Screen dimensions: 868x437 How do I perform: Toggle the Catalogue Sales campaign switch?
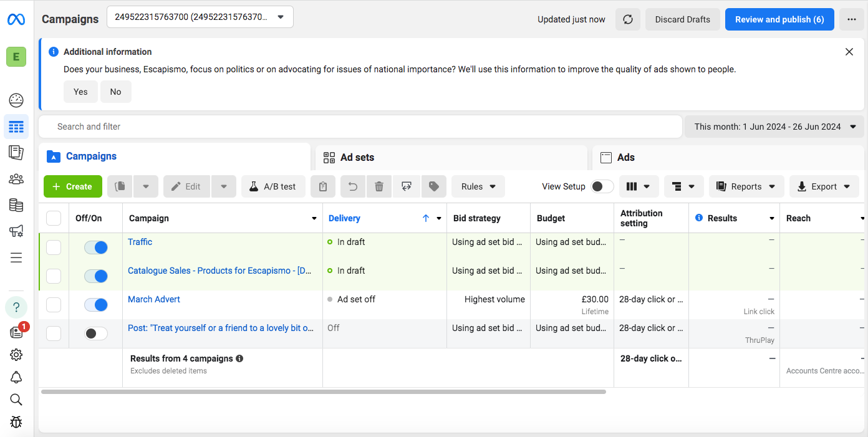(96, 276)
